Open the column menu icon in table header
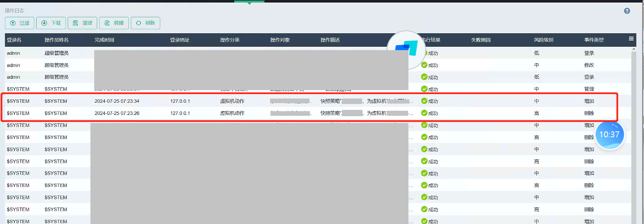644x224 pixels. [x=631, y=39]
